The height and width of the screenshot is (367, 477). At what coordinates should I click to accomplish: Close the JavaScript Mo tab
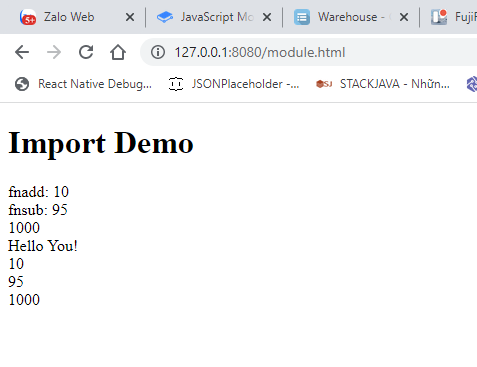pos(267,17)
